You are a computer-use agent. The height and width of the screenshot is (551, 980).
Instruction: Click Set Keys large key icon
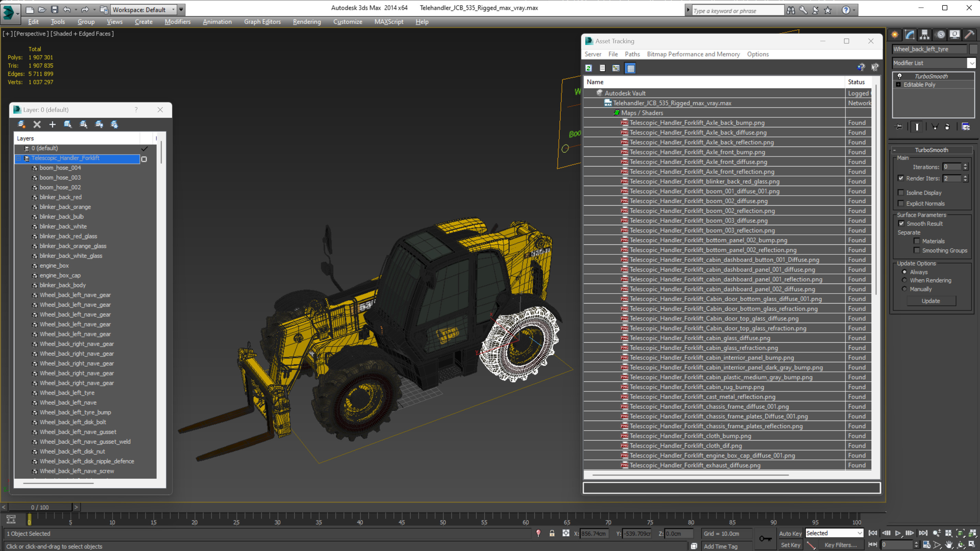[765, 539]
